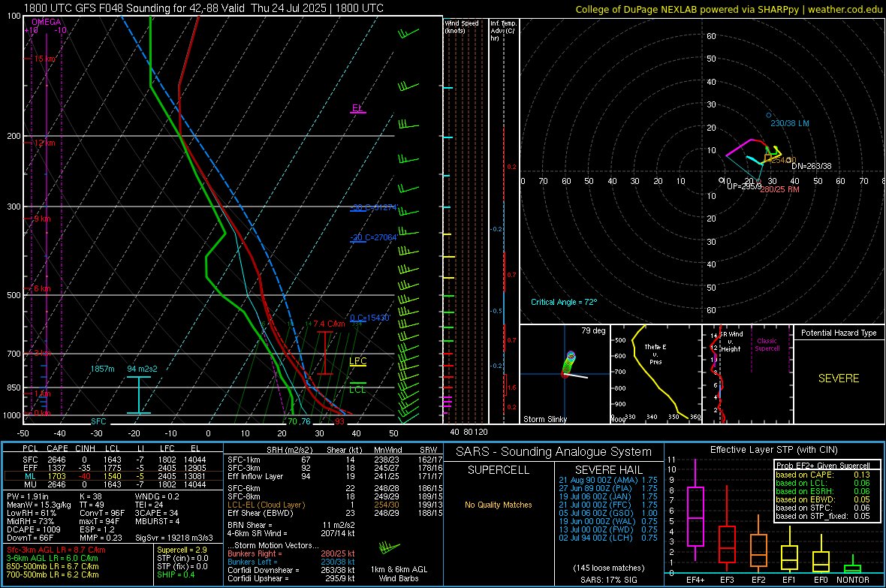Click the 'UP=295/9' Corfidi vector label
Screen dimensions: 886x588
(743, 186)
